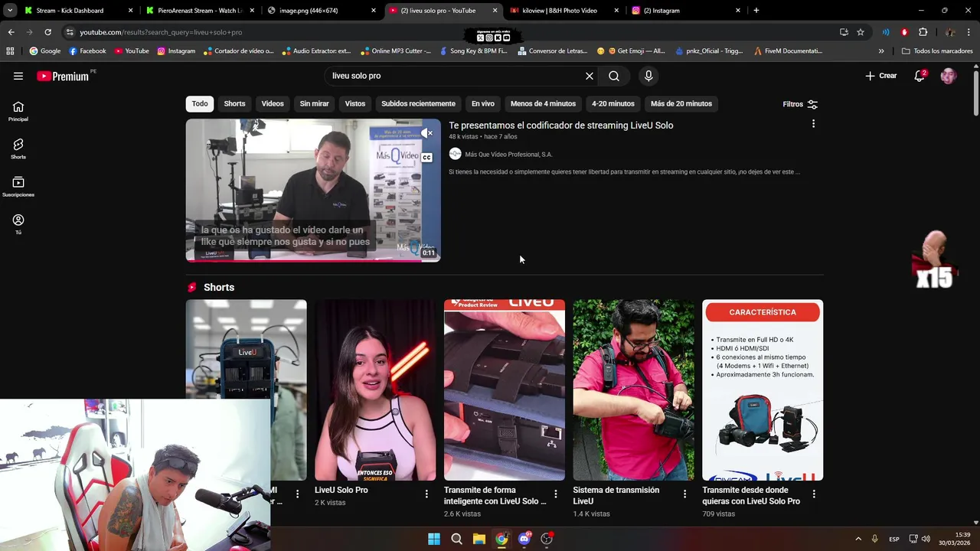Show hidden system tray icons

[858, 539]
